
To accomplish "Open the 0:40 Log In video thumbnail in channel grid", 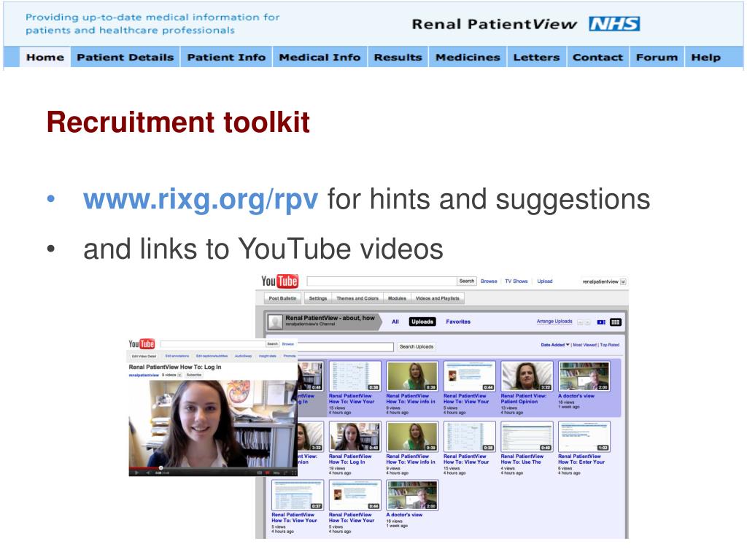I will coord(355,436).
